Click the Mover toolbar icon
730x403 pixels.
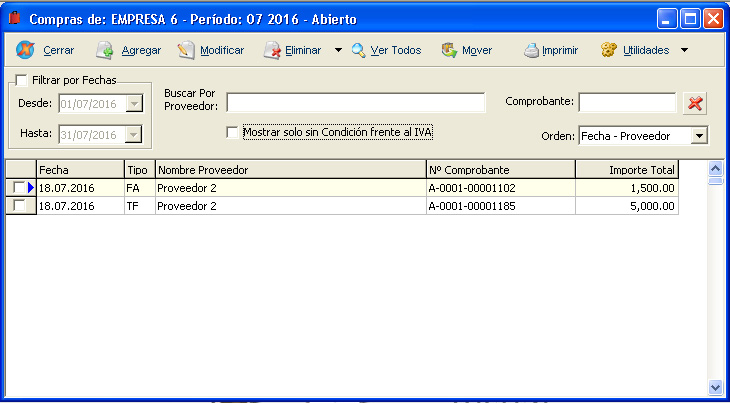tap(449, 50)
